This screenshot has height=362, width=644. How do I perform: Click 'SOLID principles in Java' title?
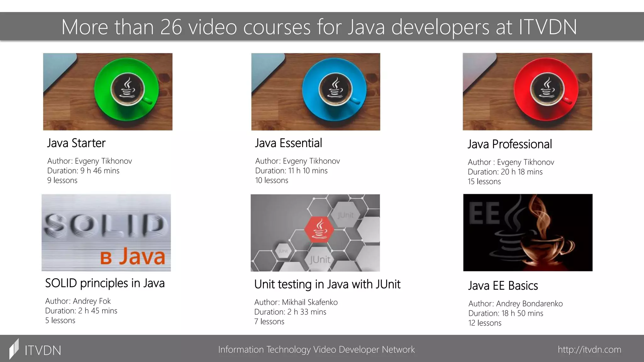(x=105, y=283)
